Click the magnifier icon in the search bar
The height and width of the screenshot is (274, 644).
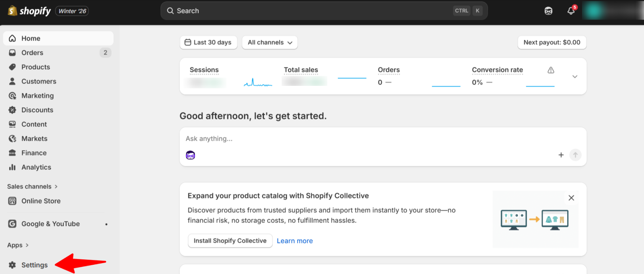[170, 11]
